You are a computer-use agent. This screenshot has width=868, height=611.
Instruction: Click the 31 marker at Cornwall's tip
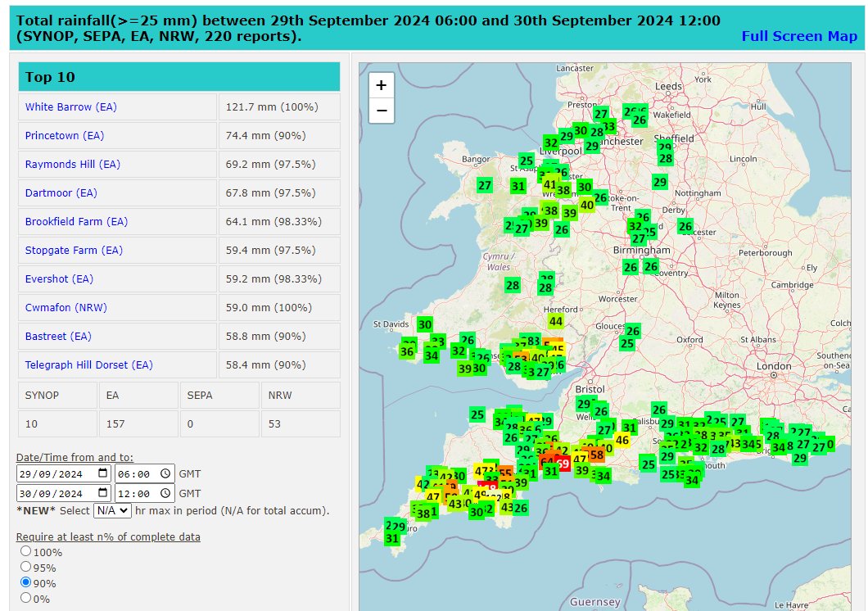point(392,538)
